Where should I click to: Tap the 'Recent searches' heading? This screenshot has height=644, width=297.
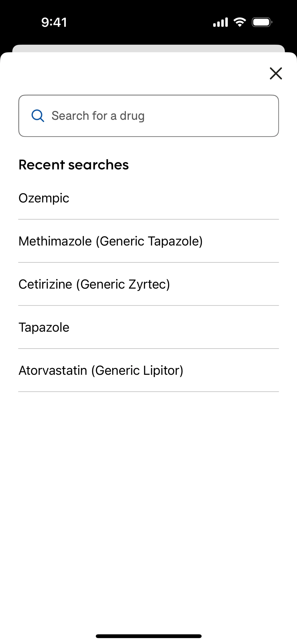pos(74,165)
